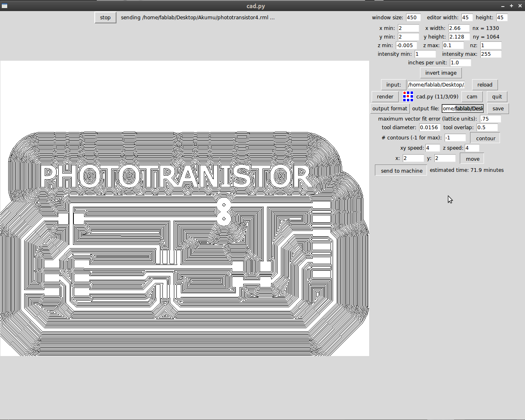Image resolution: width=525 pixels, height=420 pixels.
Task: Click the cam button
Action: [x=472, y=97]
